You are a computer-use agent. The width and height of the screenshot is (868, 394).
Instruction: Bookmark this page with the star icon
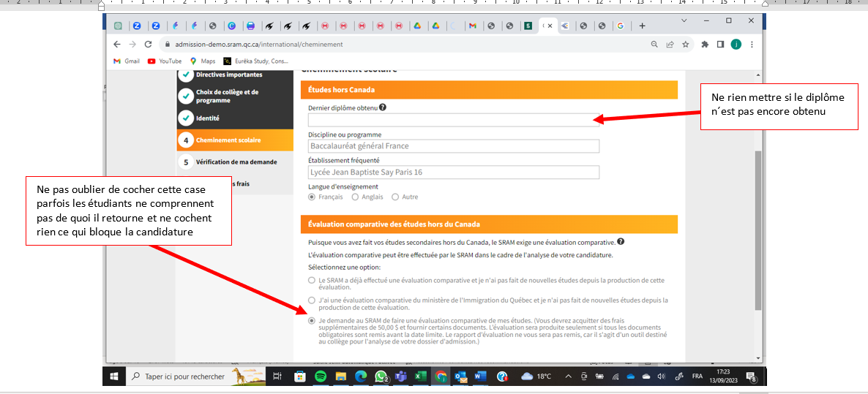coord(686,45)
